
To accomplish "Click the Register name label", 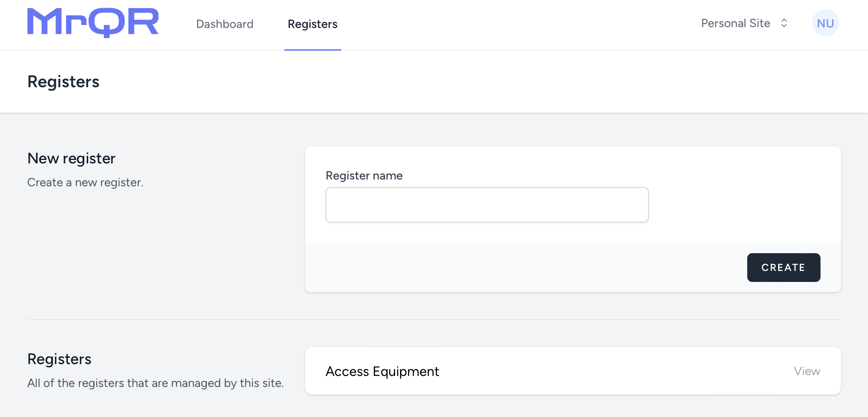I will point(364,176).
